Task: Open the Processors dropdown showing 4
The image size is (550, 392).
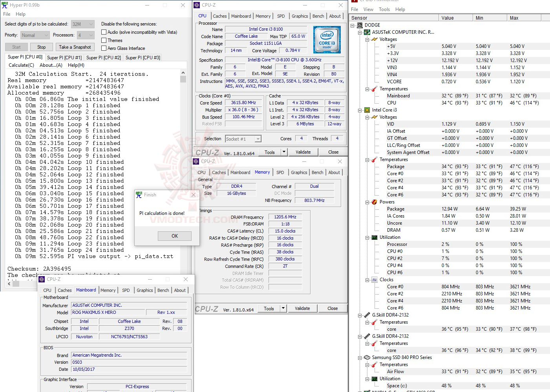Action: click(86, 35)
